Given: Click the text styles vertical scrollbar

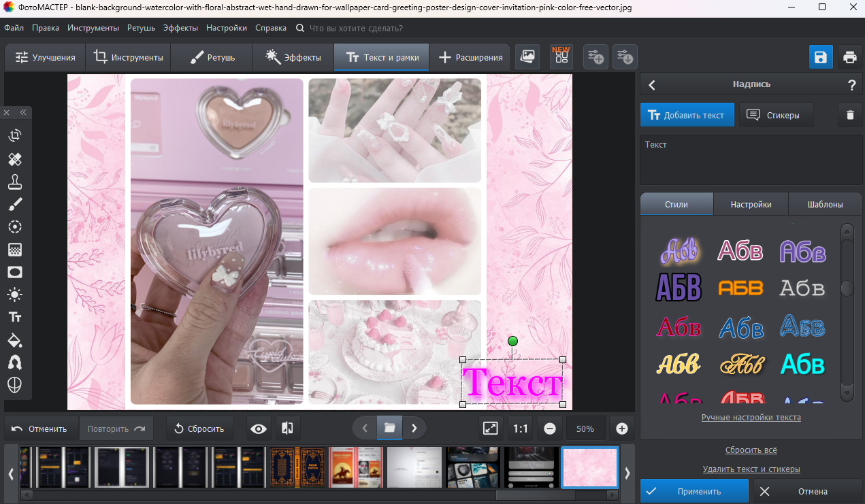Looking at the screenshot, I should [847, 312].
